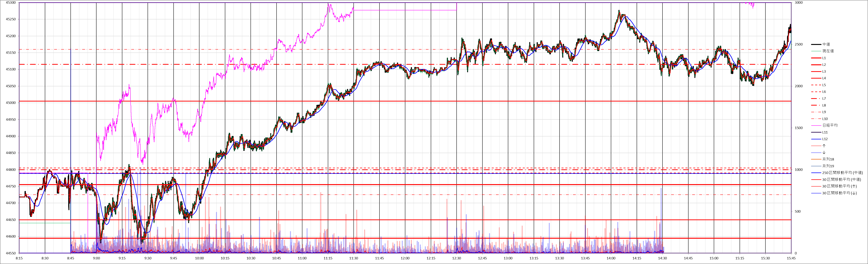Screen dimensions: 868x264
Task: Select the 現在値 legend entry
Action: (828, 51)
